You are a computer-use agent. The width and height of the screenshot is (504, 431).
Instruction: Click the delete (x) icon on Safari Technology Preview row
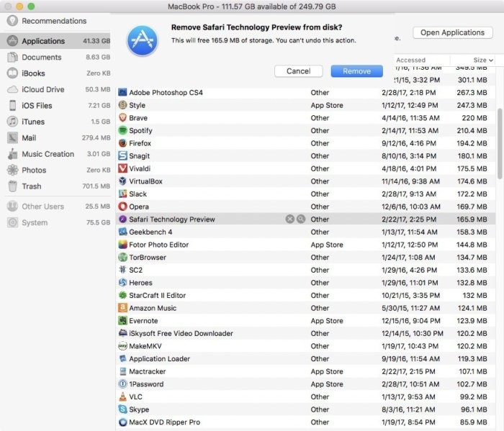coord(289,219)
